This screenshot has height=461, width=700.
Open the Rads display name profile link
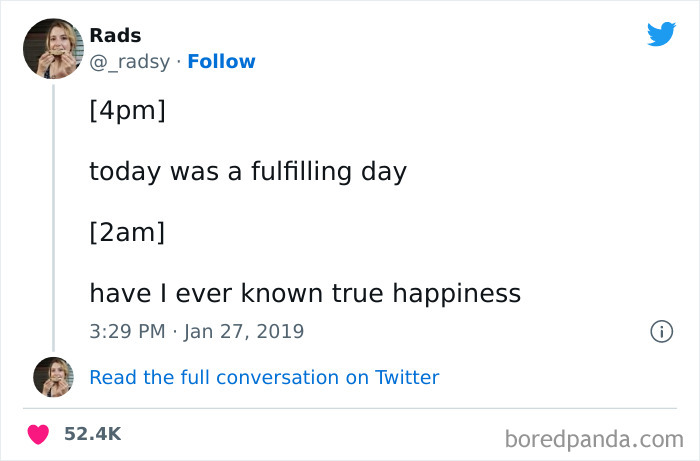[x=115, y=36]
